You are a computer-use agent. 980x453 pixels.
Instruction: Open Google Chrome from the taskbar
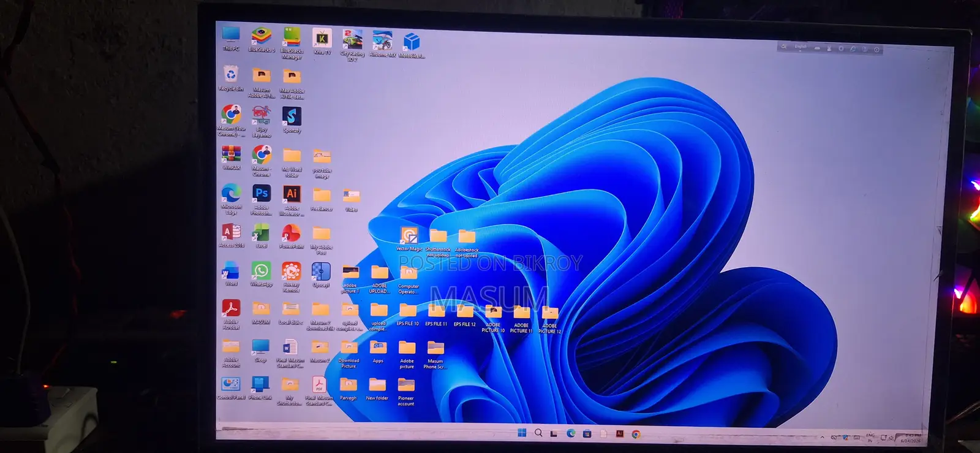pos(636,434)
